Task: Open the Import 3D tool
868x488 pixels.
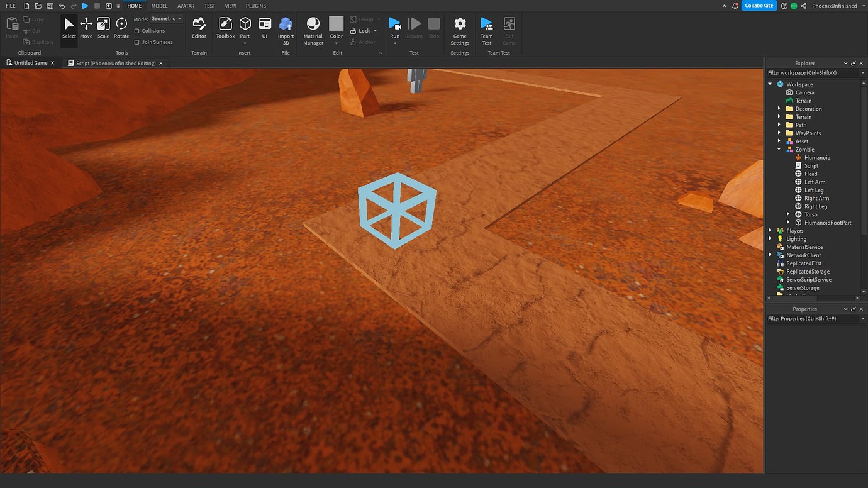Action: (286, 28)
